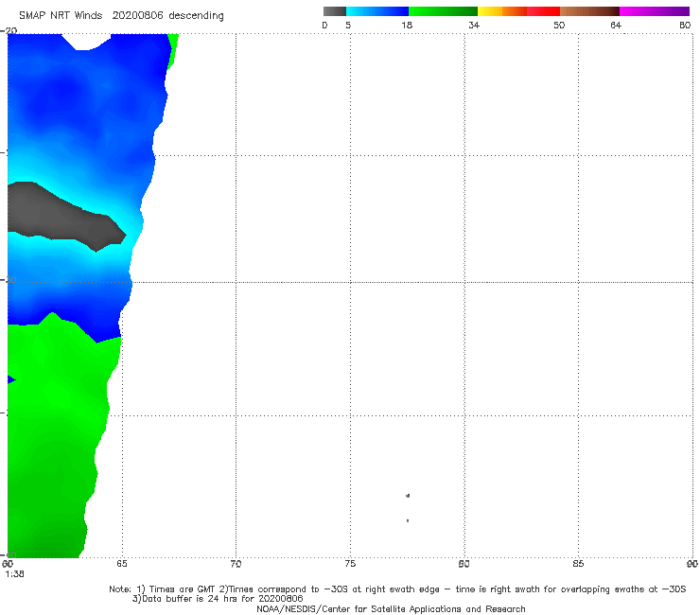The width and height of the screenshot is (700, 615).
Task: Click the longitude axis label '60'
Action: point(8,564)
